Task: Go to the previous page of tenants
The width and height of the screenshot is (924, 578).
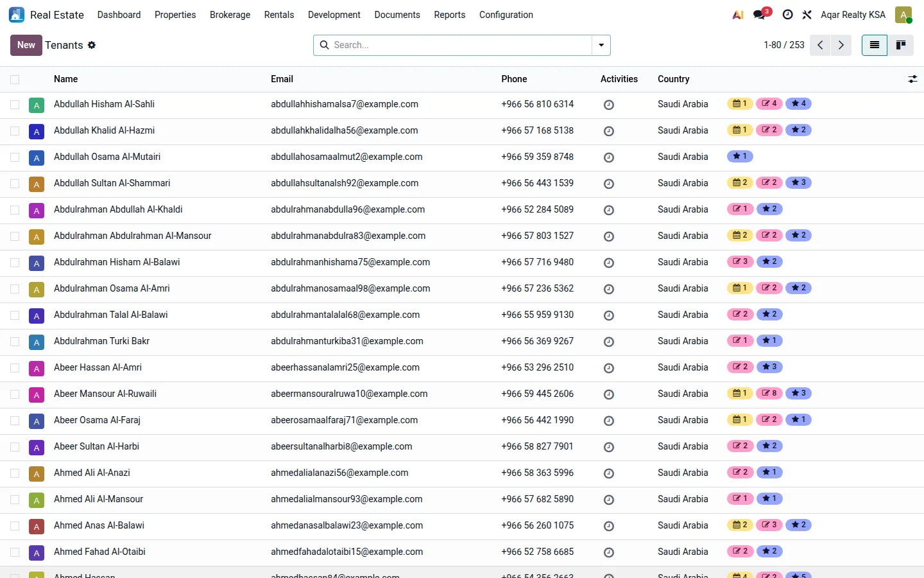Action: pyautogui.click(x=820, y=45)
